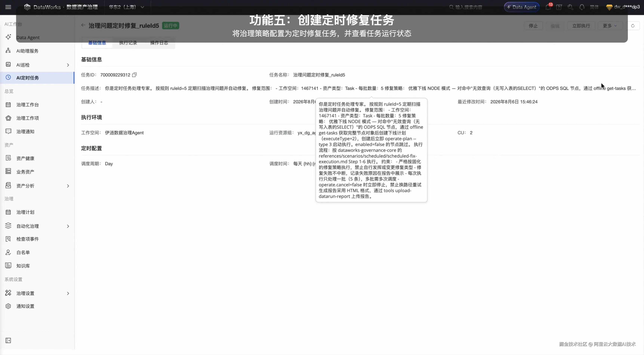644x355 pixels.
Task: Click the wrench tools icon in header
Action: tap(570, 7)
